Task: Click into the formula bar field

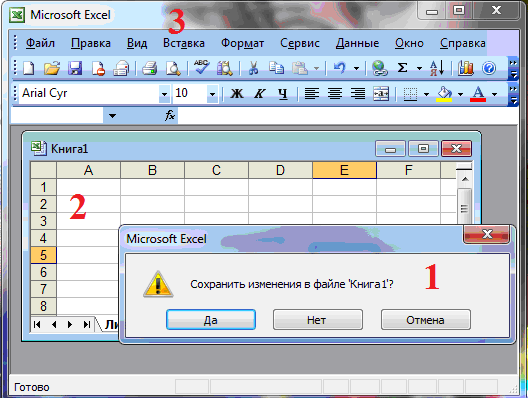Action: [348, 116]
